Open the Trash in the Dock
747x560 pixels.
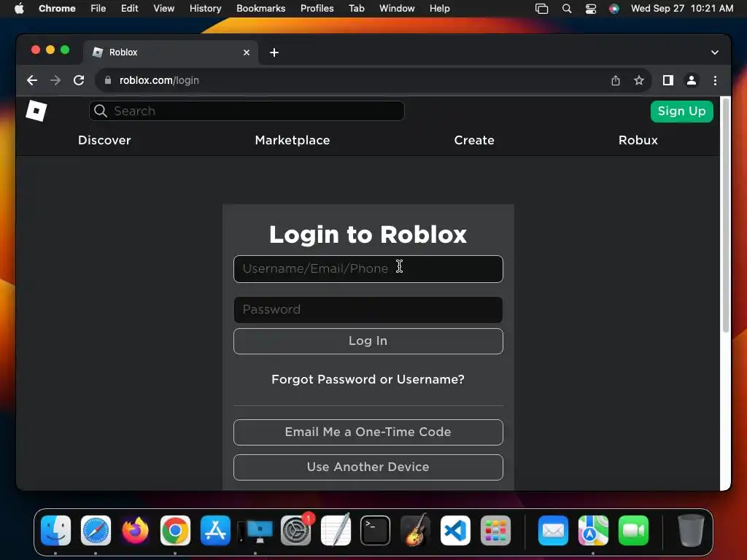(x=691, y=531)
